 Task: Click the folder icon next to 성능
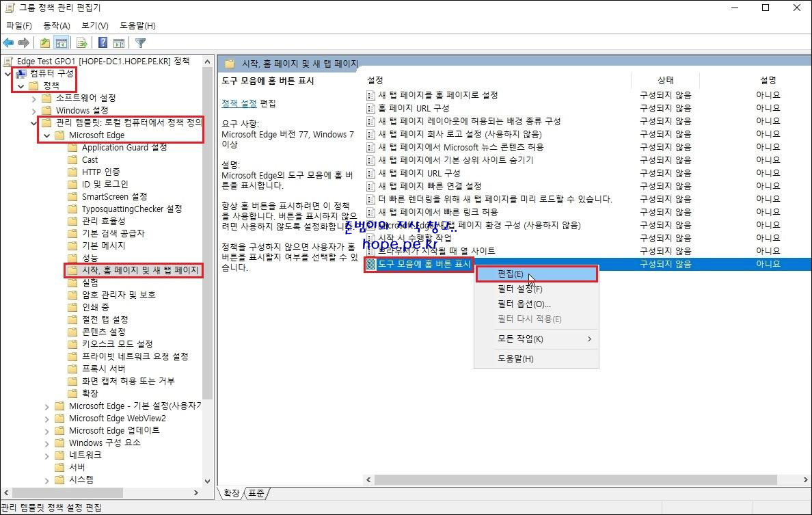(x=72, y=257)
